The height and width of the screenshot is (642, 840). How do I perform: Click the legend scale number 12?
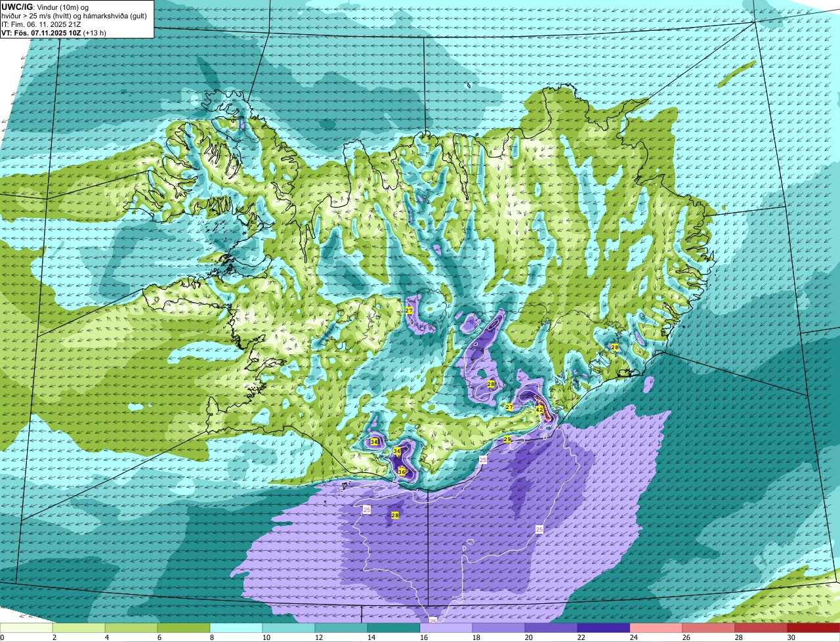[x=320, y=637]
